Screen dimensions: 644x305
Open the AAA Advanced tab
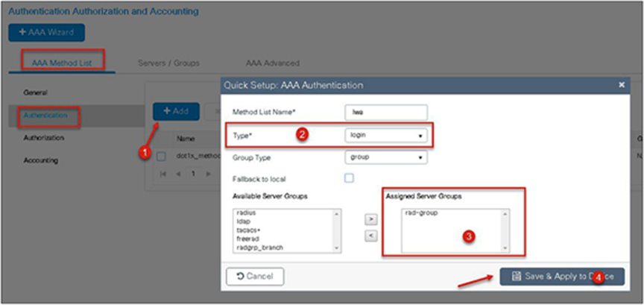coord(272,63)
